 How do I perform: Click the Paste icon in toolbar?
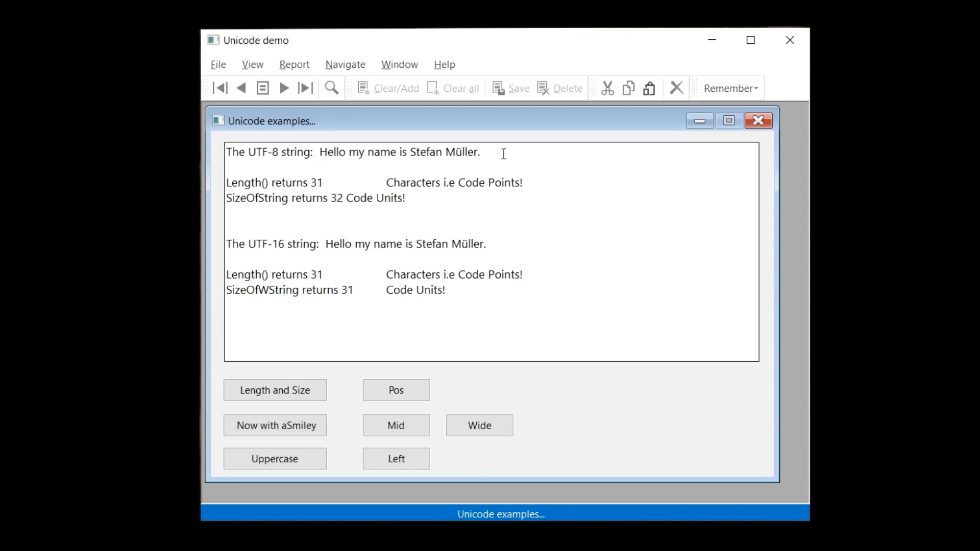tap(649, 88)
